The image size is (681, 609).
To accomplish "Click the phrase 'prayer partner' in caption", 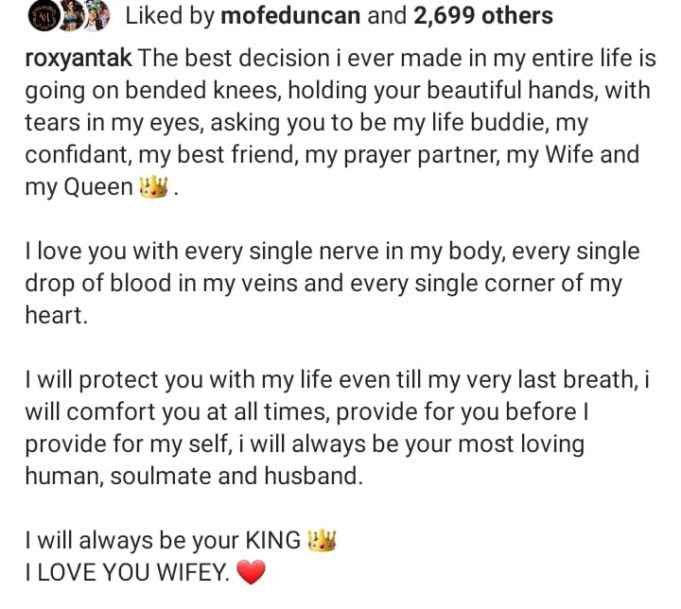I will click(x=421, y=156).
